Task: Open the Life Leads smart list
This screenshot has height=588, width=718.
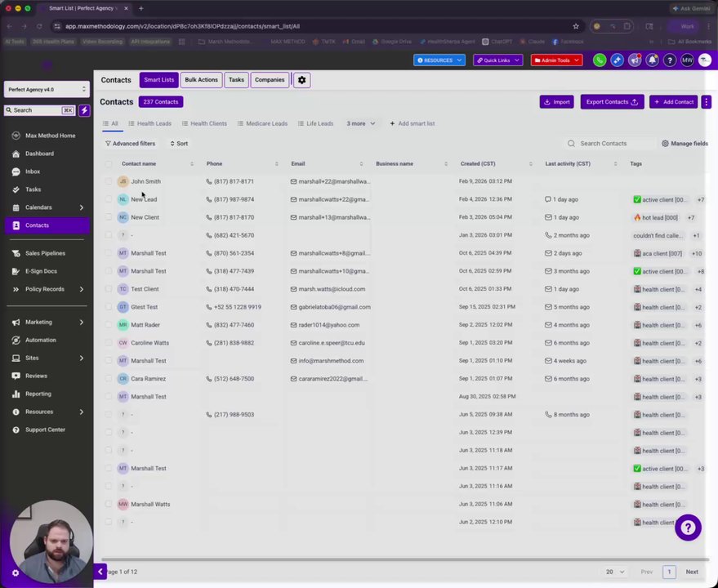Action: [316, 123]
